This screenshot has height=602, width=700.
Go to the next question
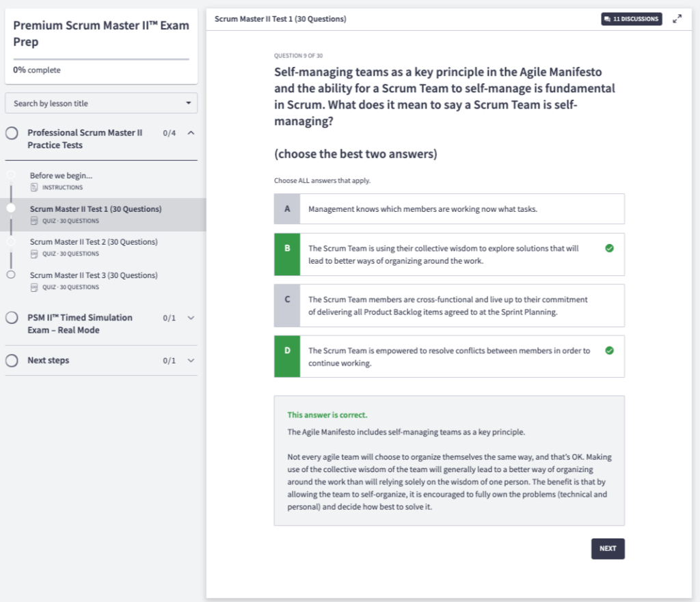[608, 549]
